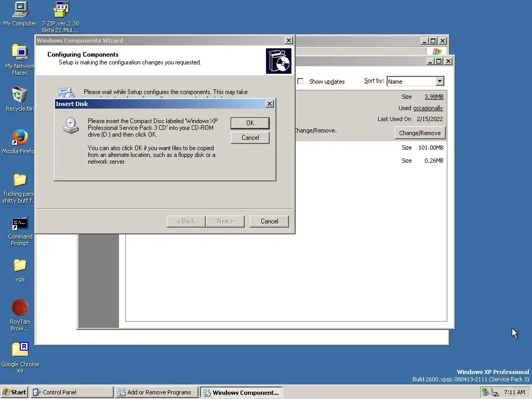Close the Windows Components Wizard window

288,41
